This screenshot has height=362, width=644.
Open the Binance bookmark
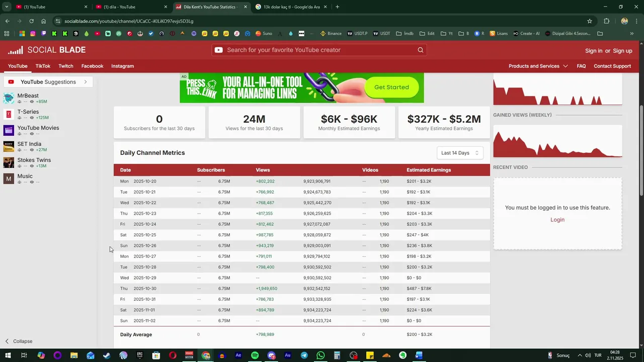pyautogui.click(x=331, y=34)
